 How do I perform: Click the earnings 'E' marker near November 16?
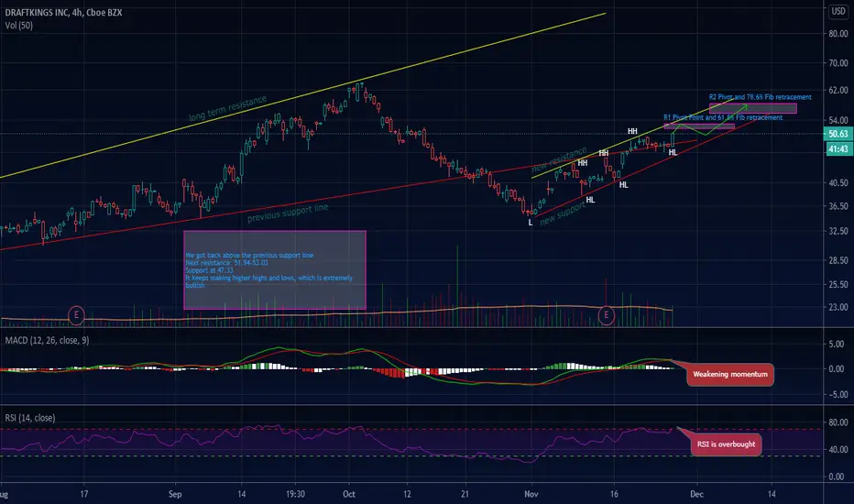[x=607, y=315]
